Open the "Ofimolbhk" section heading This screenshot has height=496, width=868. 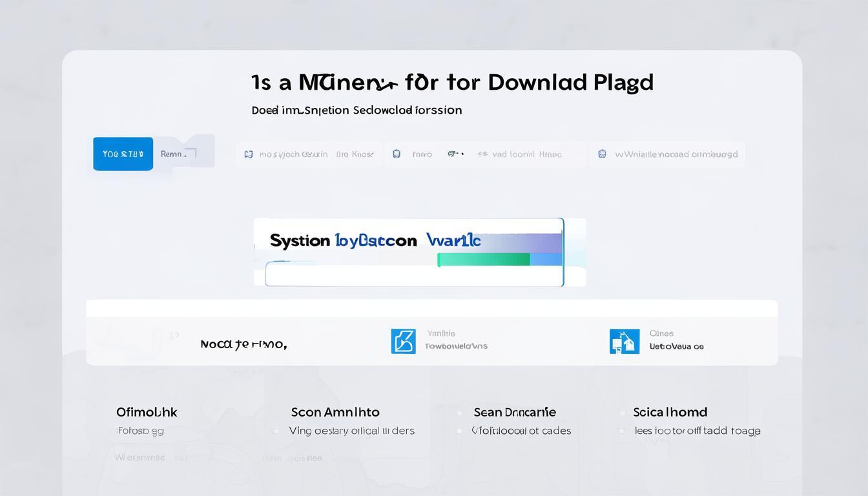coord(147,412)
